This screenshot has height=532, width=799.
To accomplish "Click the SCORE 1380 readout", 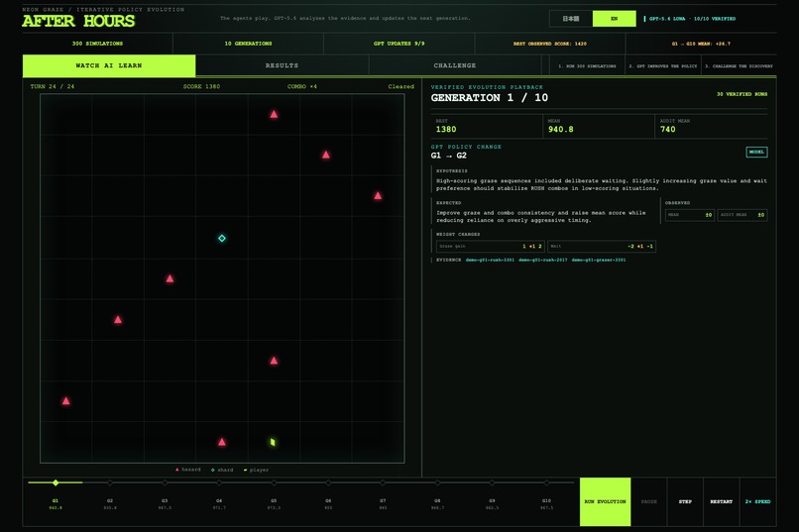I will 202,86.
